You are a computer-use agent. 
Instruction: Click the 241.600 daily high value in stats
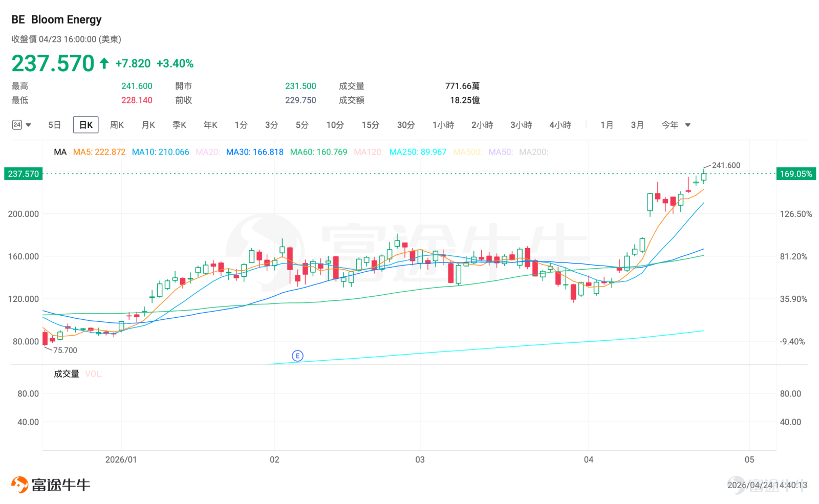(137, 86)
